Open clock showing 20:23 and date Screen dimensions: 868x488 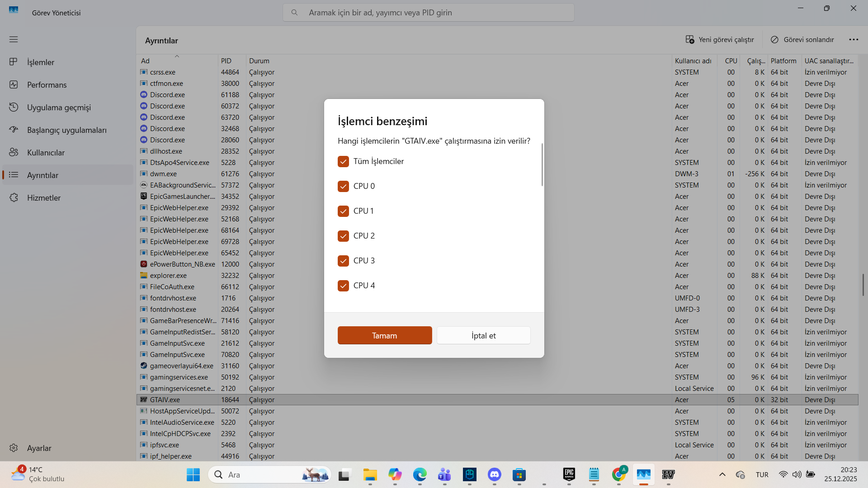click(840, 474)
